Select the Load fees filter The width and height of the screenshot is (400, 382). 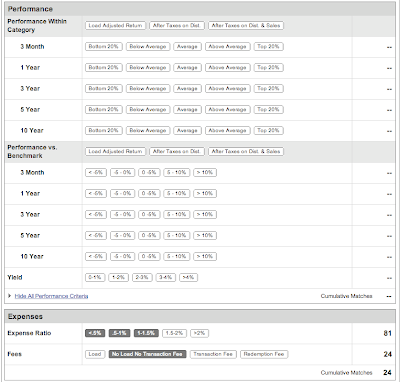(x=95, y=354)
